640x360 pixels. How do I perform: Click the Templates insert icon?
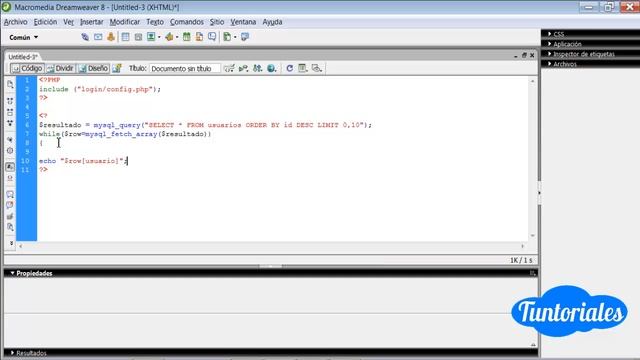[227, 37]
